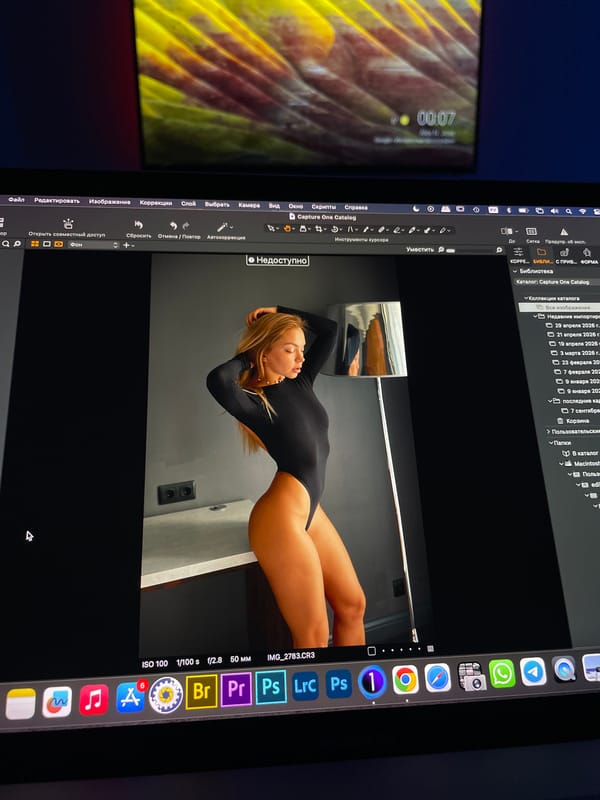Image resolution: width=600 pixels, height=800 pixels.
Task: Select the 19 апреля import collection
Action: point(574,344)
